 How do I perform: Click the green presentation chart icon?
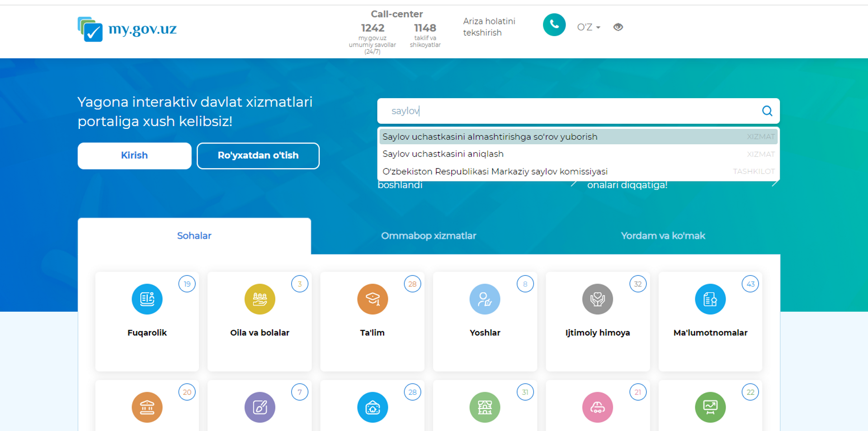point(710,407)
